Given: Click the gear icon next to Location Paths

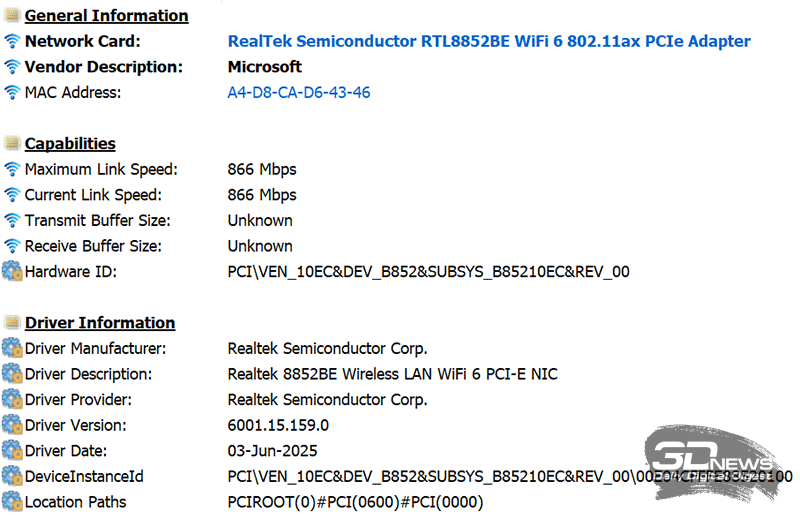Looking at the screenshot, I should tap(12, 502).
